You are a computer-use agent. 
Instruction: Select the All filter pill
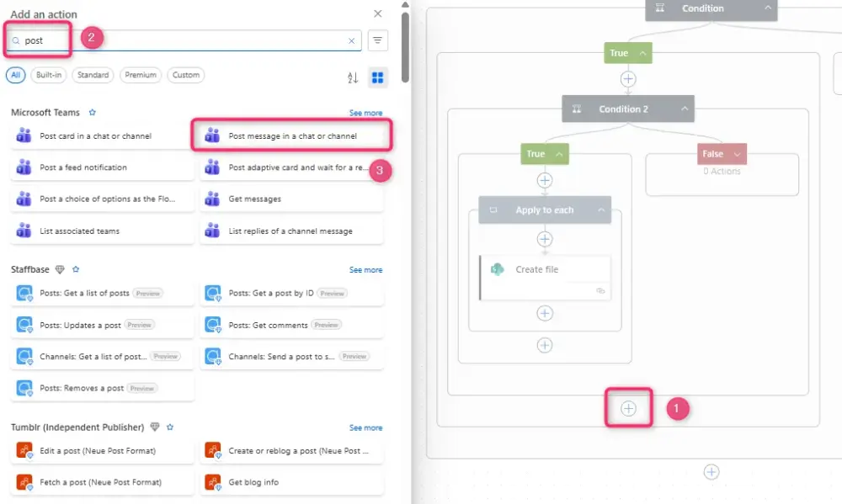pyautogui.click(x=15, y=75)
